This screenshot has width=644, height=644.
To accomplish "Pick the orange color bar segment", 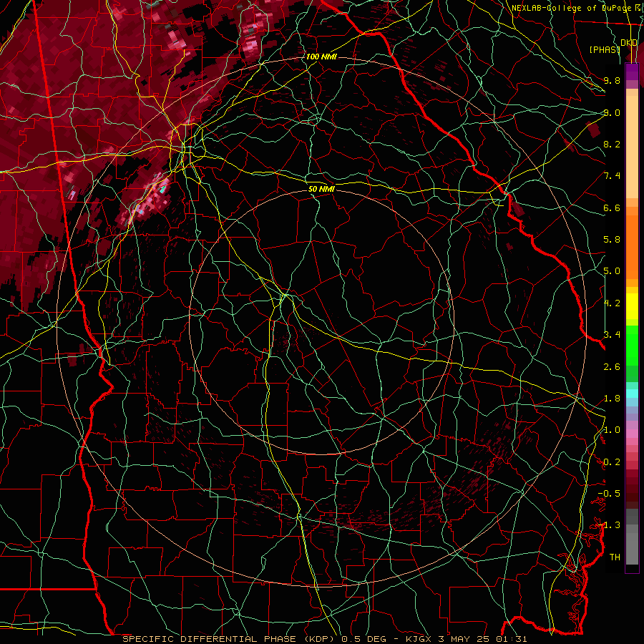I will point(632,246).
